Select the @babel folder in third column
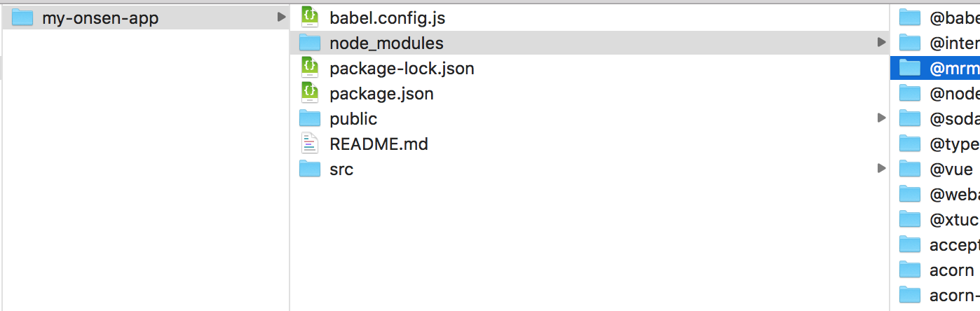The image size is (980, 311). click(953, 18)
